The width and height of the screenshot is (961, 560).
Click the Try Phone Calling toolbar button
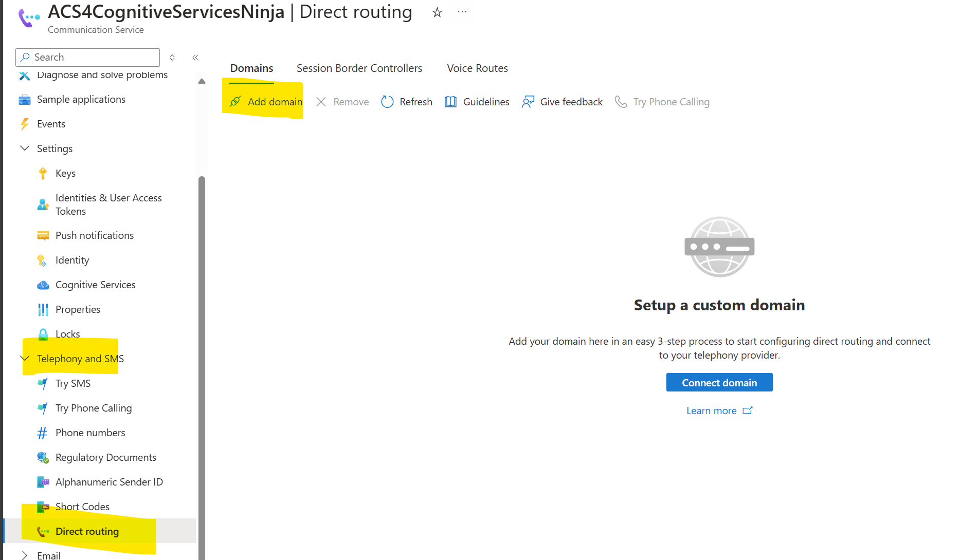pyautogui.click(x=662, y=102)
